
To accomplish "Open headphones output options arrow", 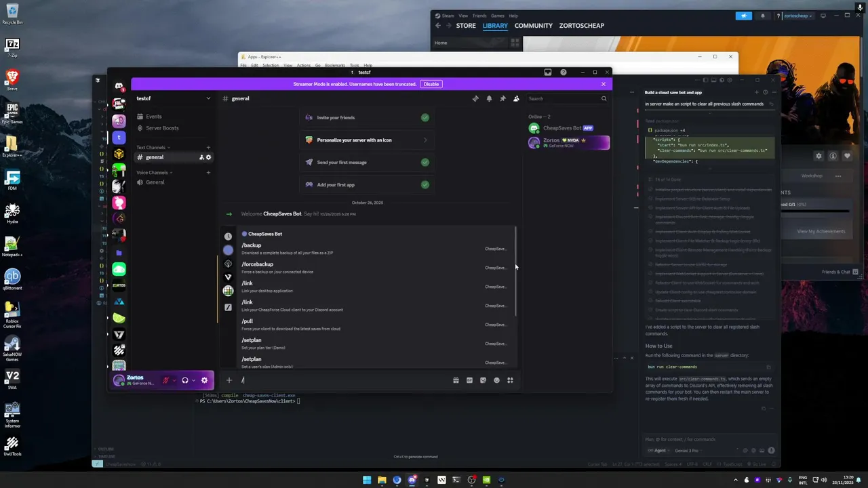I will click(x=193, y=380).
